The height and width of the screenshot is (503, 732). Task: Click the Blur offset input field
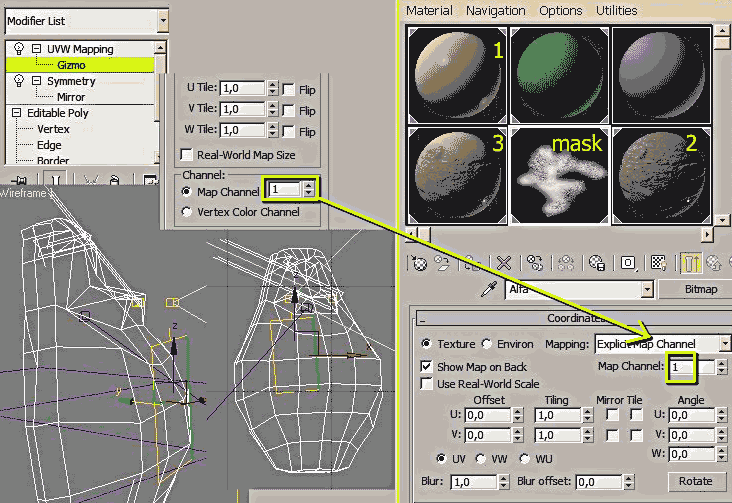click(x=599, y=482)
